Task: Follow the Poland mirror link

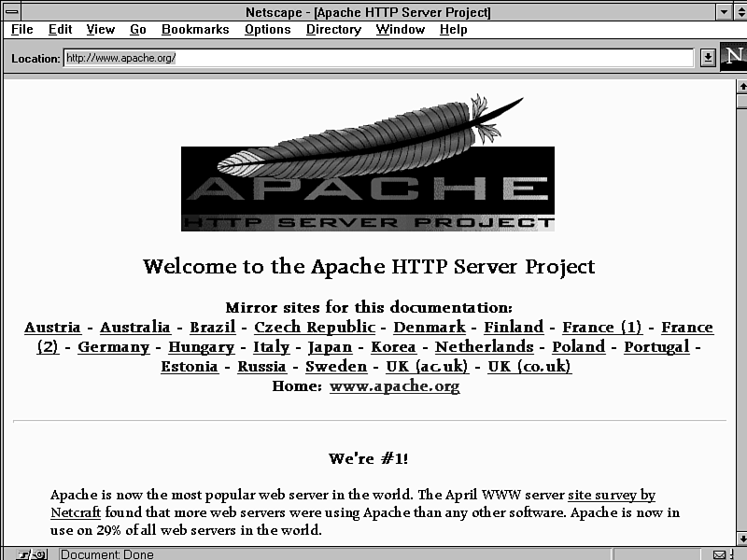Action: click(x=578, y=347)
